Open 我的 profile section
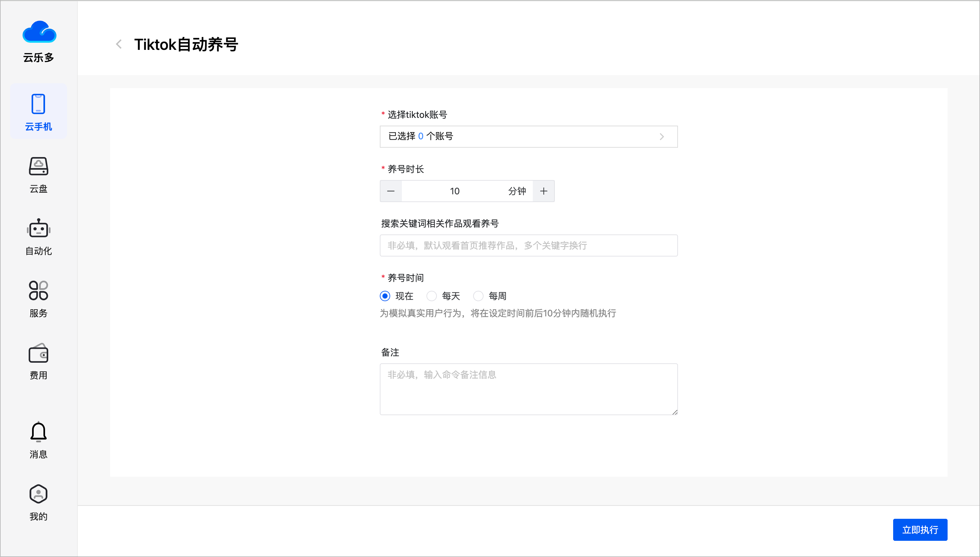Viewport: 980px width, 557px height. pos(39,502)
